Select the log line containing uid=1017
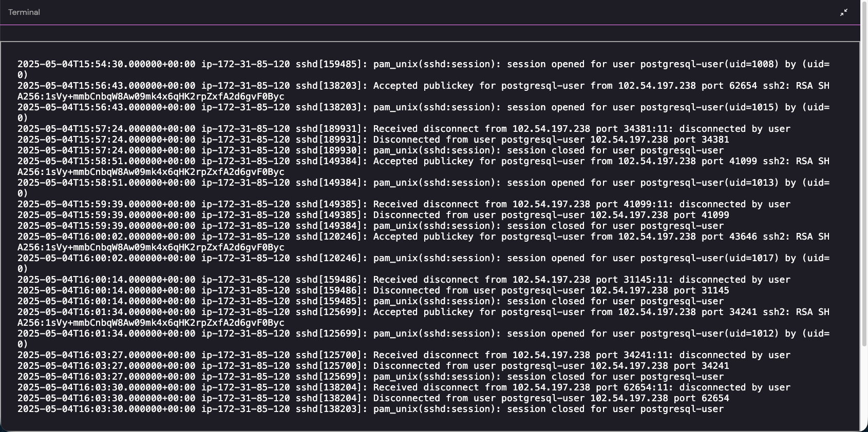Screen dimensions: 868x432 pos(423,259)
